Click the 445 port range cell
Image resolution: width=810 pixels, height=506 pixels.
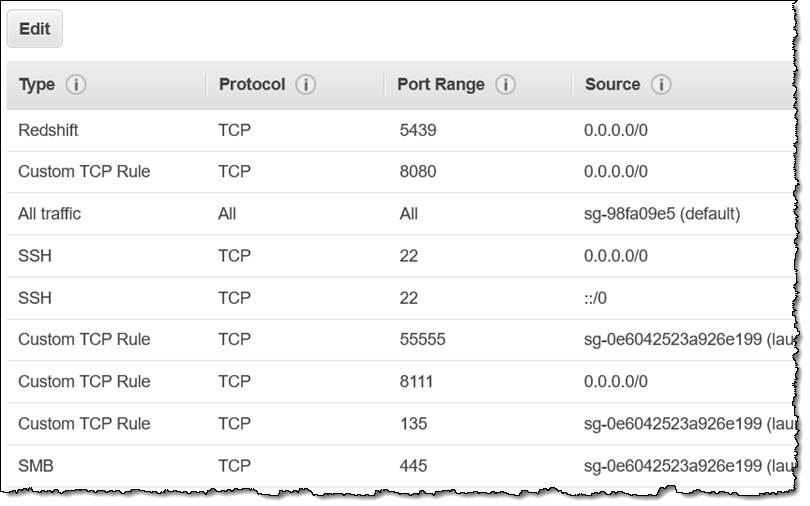[413, 466]
